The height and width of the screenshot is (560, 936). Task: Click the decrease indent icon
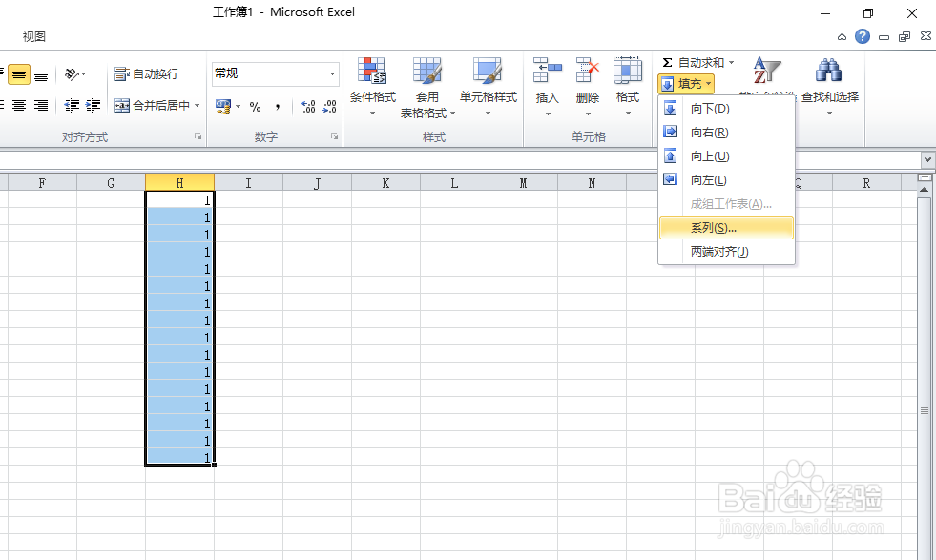click(72, 106)
